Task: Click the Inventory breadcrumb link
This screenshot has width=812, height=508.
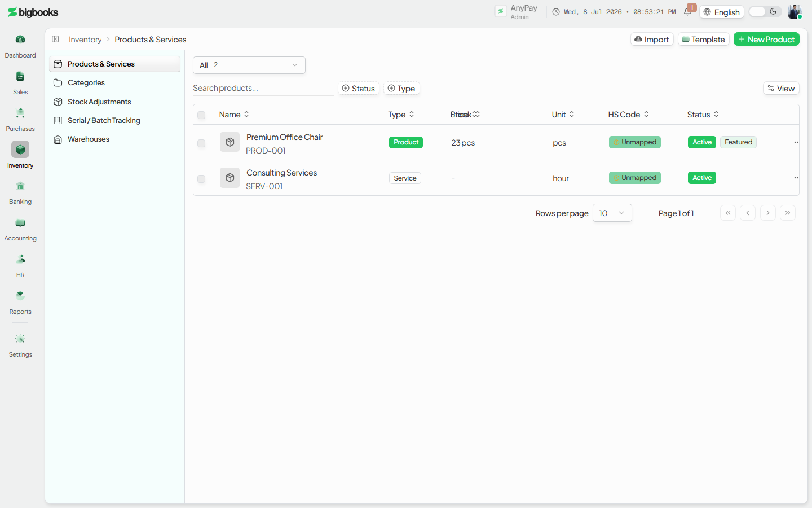Action: tap(85, 40)
